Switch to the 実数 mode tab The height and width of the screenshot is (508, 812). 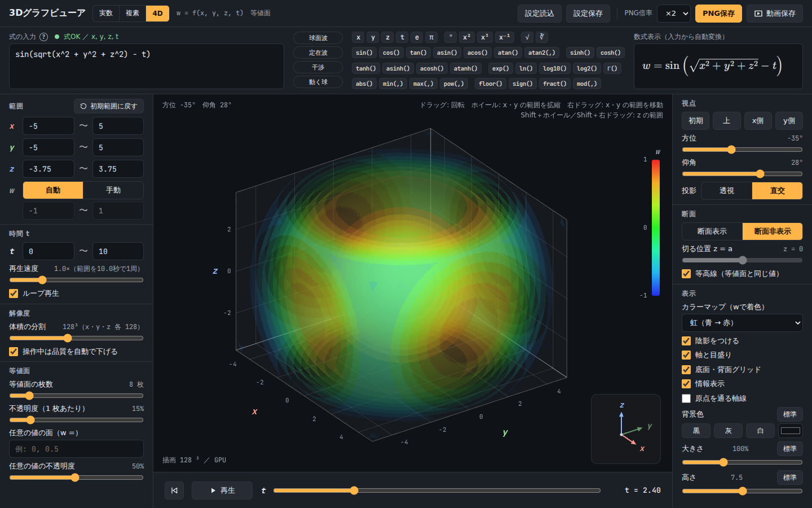[106, 14]
